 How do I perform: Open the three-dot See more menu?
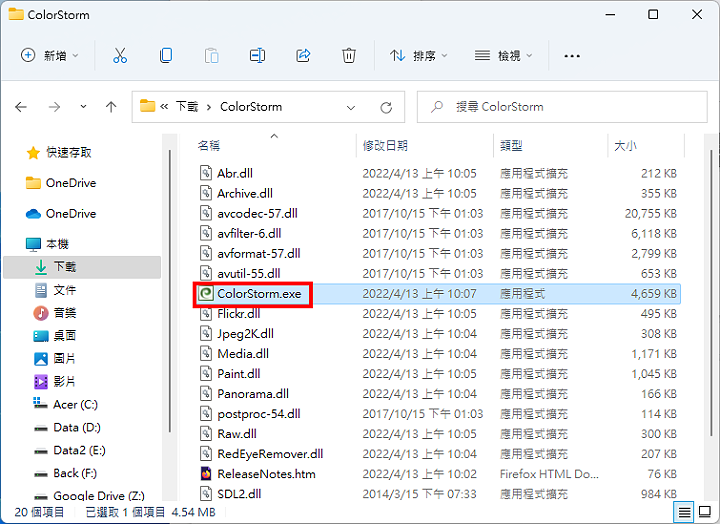click(x=572, y=56)
